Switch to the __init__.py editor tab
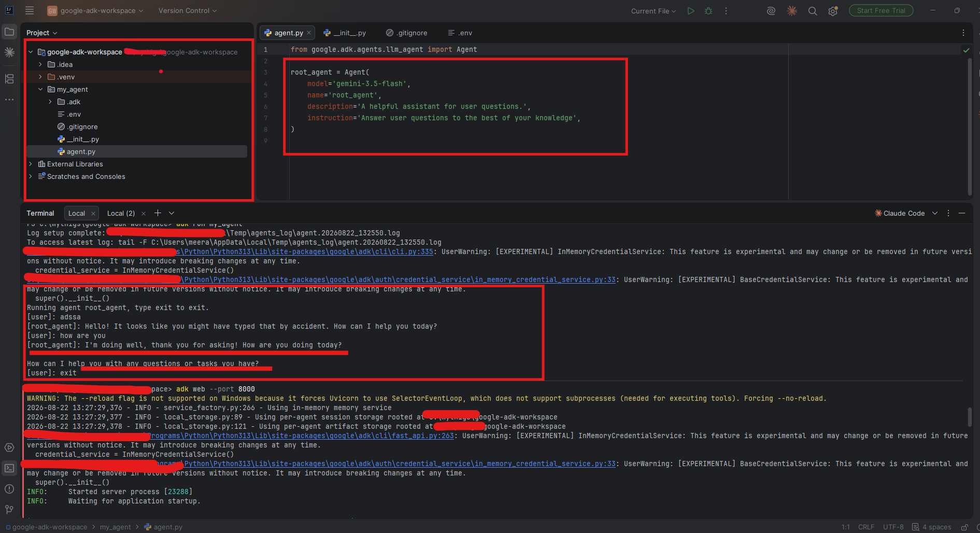Viewport: 980px width, 533px height. click(x=345, y=33)
